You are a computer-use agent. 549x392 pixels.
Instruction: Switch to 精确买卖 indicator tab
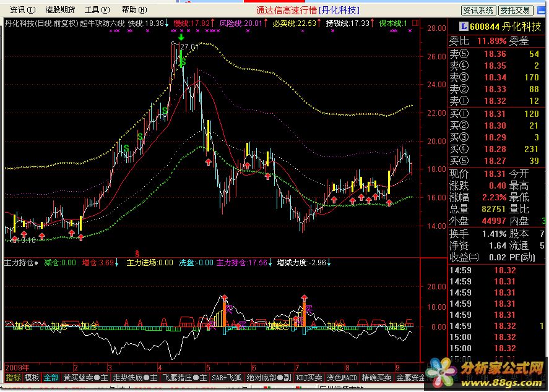377,378
